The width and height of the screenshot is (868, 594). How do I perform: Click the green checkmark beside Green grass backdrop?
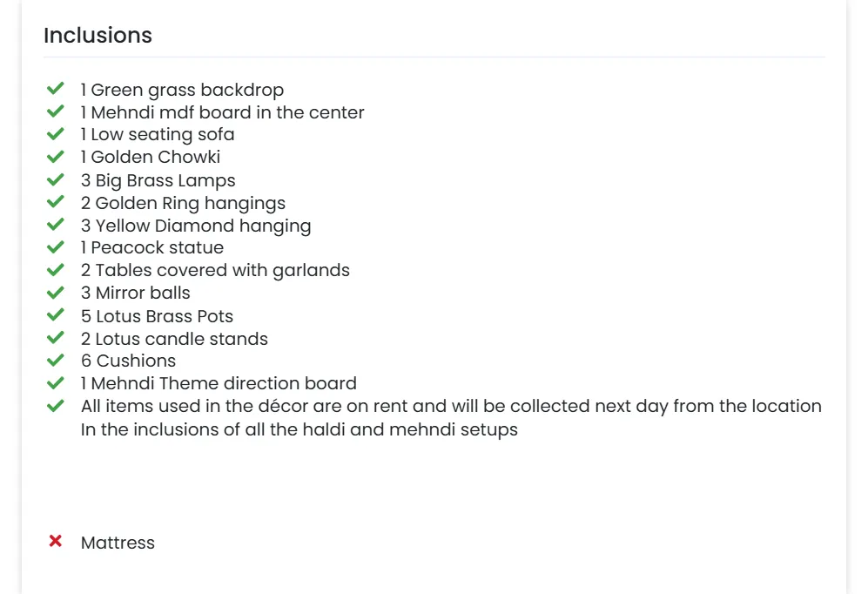coord(56,89)
